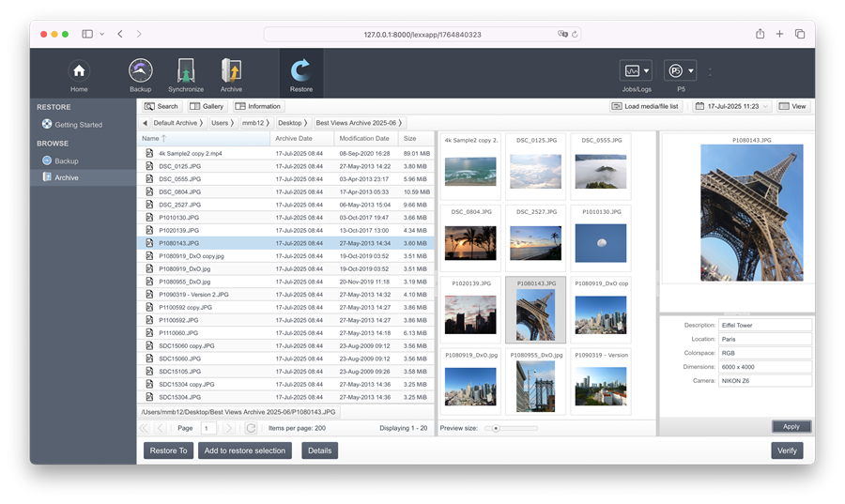Click the Restore To button
845x504 pixels.
[168, 451]
